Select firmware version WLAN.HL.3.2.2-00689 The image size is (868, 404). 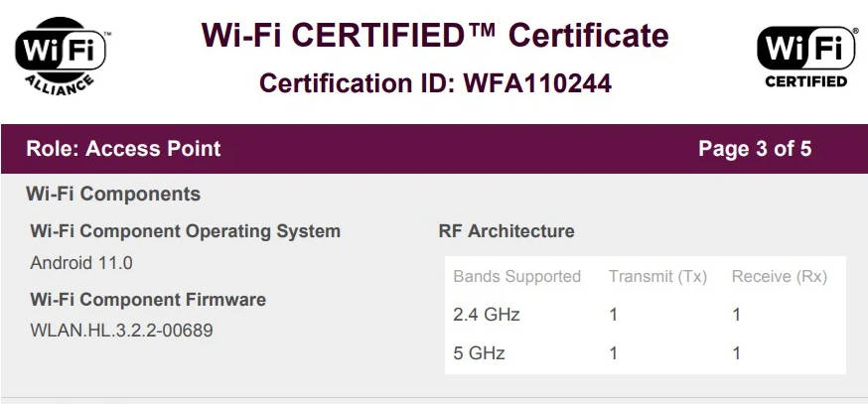[x=121, y=330]
